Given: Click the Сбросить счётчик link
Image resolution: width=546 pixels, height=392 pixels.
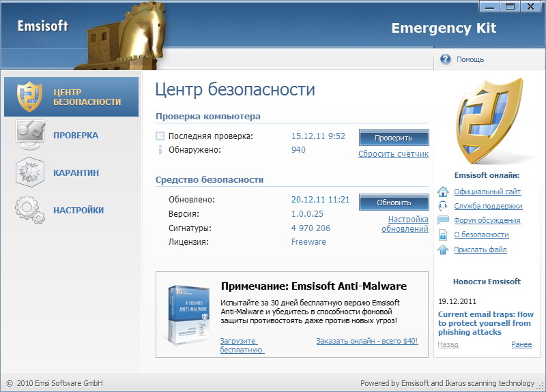Looking at the screenshot, I should click(394, 154).
